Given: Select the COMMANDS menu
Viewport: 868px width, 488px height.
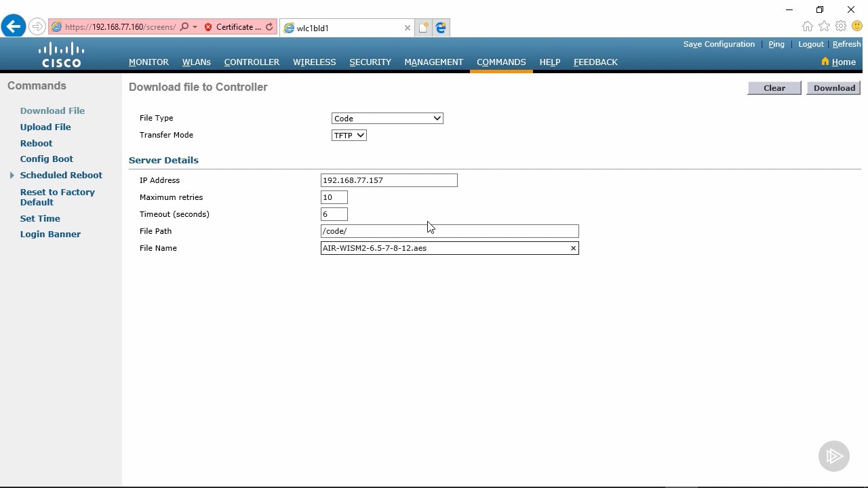Looking at the screenshot, I should point(501,62).
